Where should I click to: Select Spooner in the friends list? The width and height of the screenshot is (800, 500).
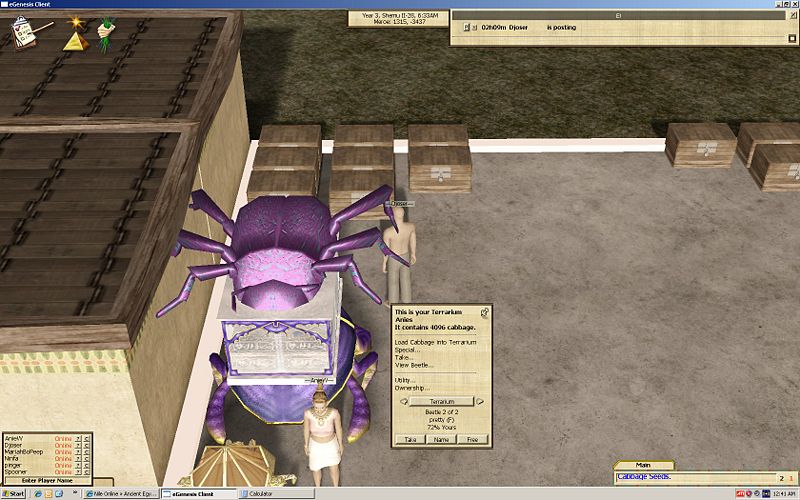pos(15,472)
